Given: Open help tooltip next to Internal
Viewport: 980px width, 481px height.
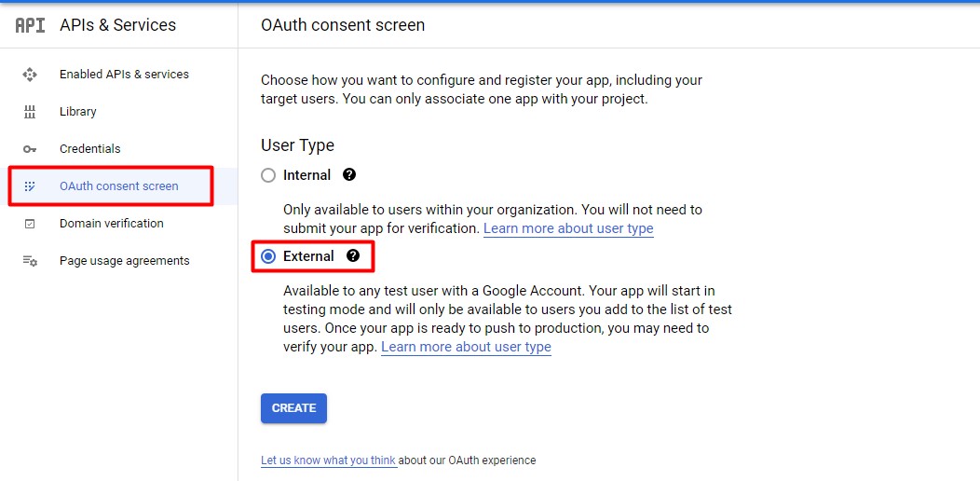Looking at the screenshot, I should point(349,174).
